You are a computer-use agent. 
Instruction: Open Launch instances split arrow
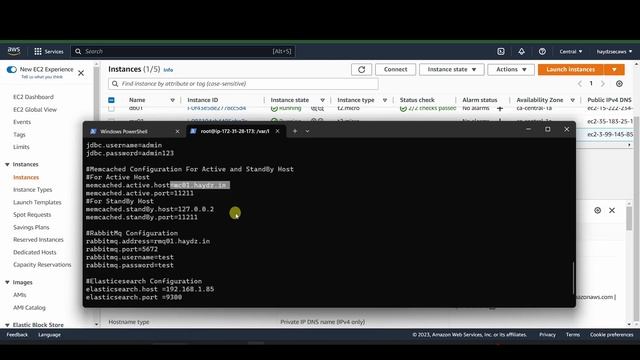614,69
